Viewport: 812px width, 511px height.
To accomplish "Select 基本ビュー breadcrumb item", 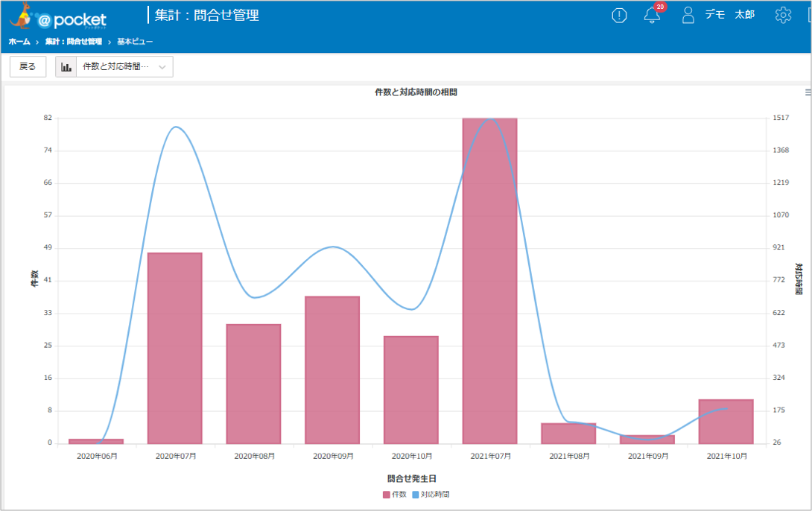I will coord(135,42).
